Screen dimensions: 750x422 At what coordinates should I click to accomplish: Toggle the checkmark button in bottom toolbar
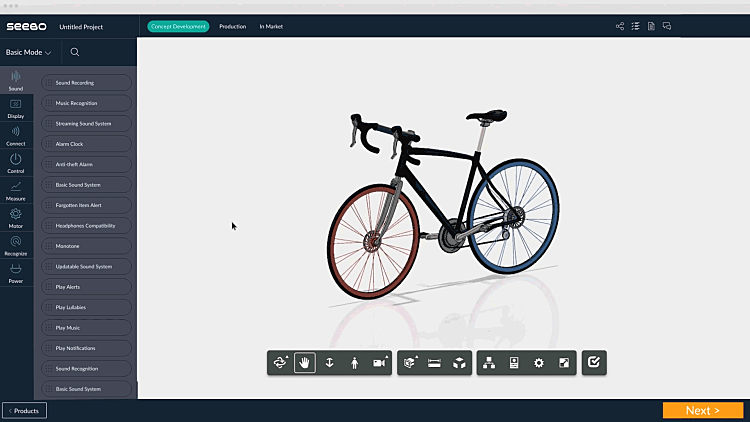[x=593, y=363]
